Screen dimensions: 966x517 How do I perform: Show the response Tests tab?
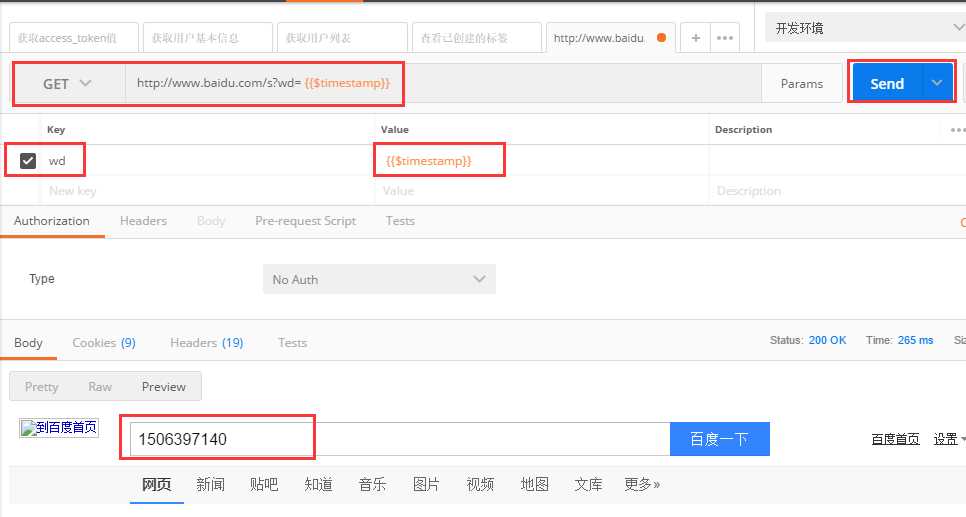[x=292, y=343]
